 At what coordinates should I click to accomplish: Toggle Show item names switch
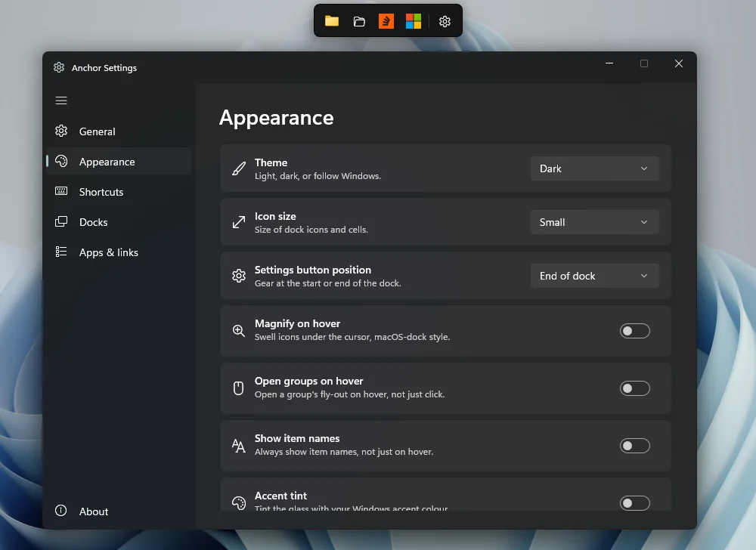click(634, 446)
